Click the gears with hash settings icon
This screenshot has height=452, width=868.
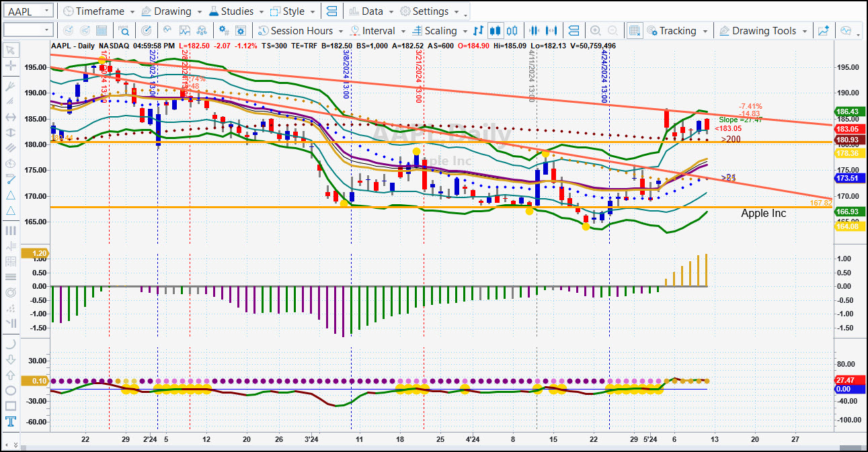[224, 31]
